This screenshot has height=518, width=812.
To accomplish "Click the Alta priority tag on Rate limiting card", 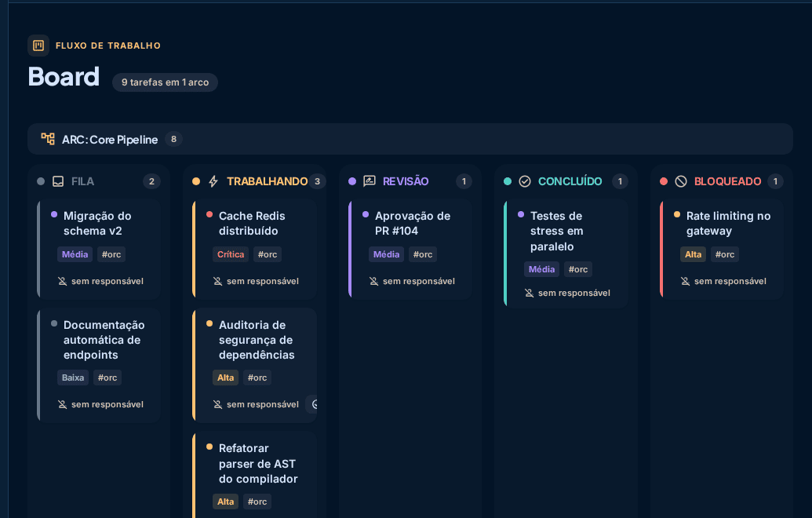I will [693, 254].
